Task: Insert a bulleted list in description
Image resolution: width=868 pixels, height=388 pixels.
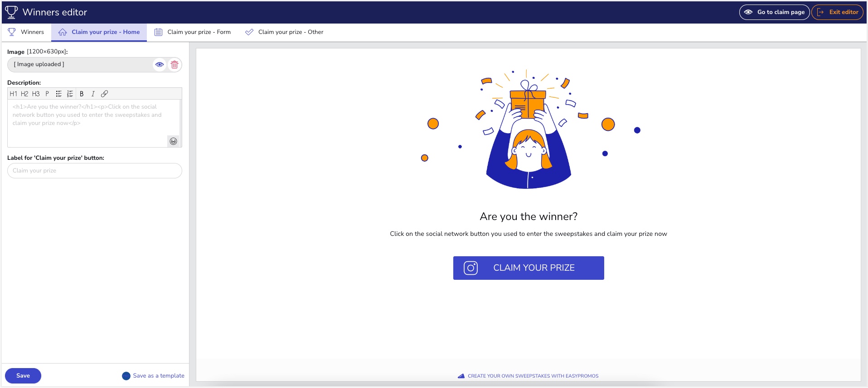Action: click(x=58, y=94)
